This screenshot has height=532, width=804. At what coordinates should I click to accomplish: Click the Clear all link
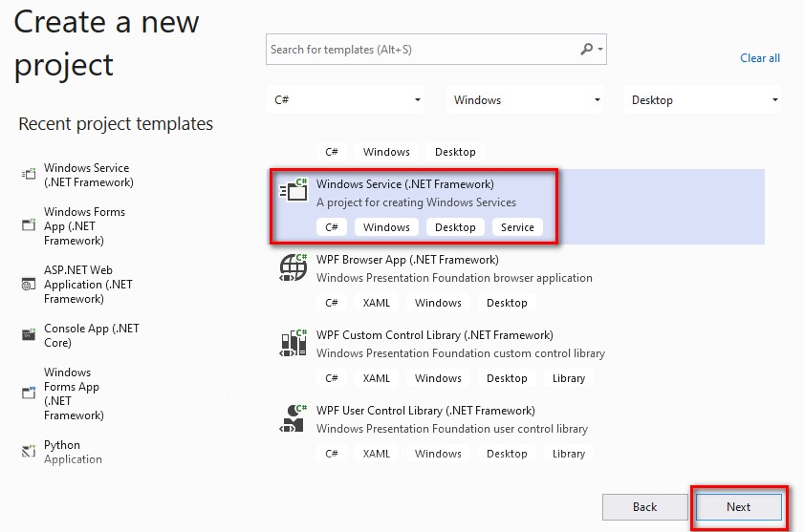point(760,58)
